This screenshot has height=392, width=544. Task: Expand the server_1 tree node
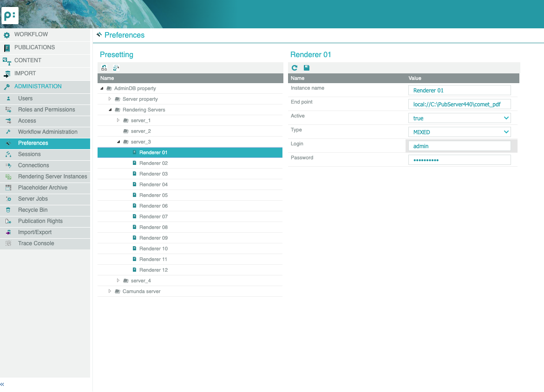118,120
